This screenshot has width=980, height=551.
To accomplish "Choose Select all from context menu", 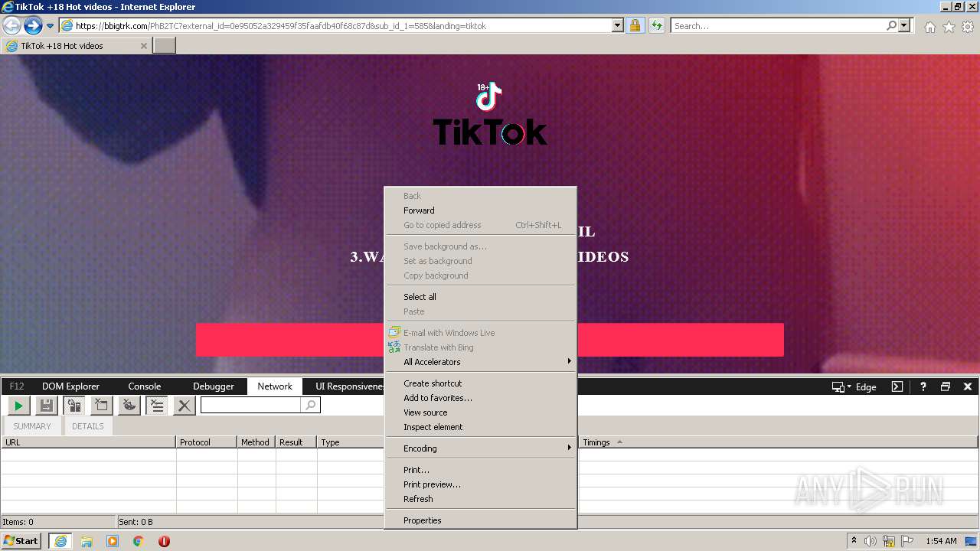I will coord(481,297).
